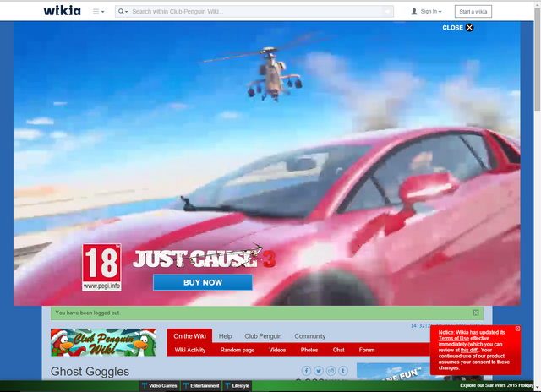The height and width of the screenshot is (392, 541).
Task: Click Explore our Star Wars 2015 Holiday link
Action: click(496, 385)
